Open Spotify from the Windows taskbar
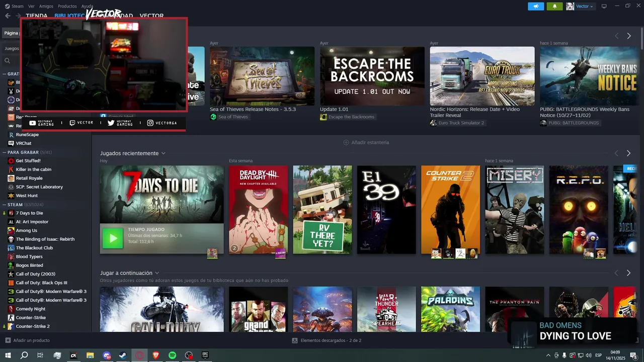 (x=172, y=355)
